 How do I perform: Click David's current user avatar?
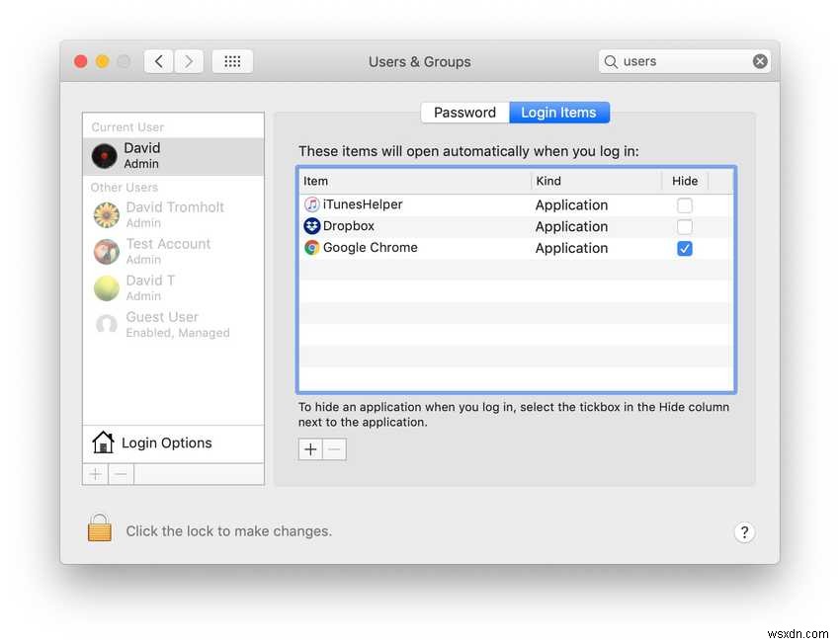pyautogui.click(x=105, y=156)
